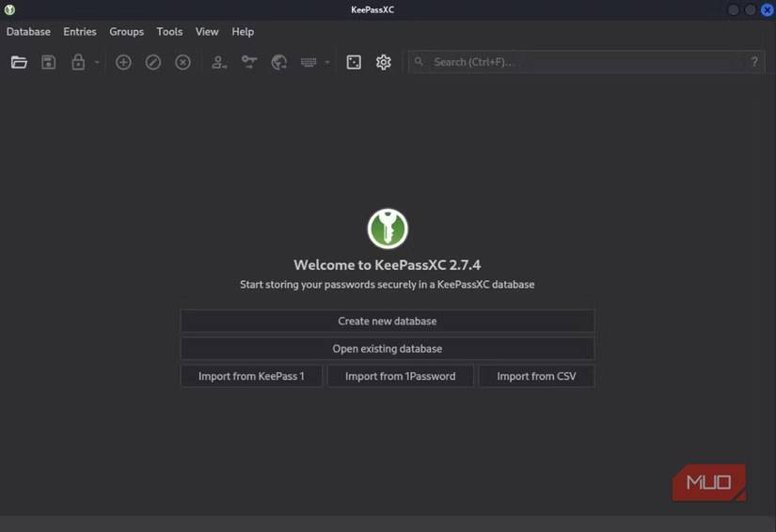Click the Copy Password key icon
Screen dimensions: 776x532
click(249, 62)
